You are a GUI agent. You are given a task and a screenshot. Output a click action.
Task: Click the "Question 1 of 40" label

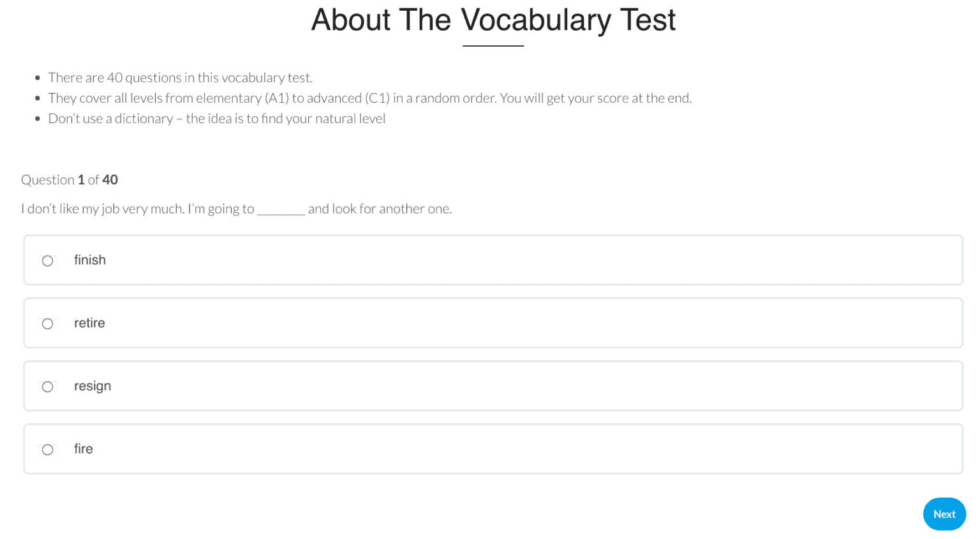click(70, 179)
